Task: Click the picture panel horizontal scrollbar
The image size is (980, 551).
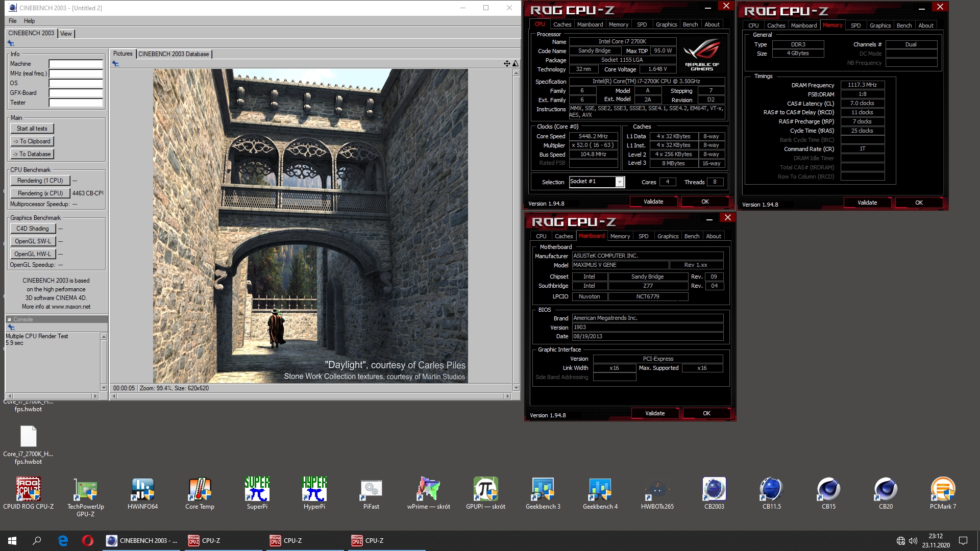Action: (310, 396)
